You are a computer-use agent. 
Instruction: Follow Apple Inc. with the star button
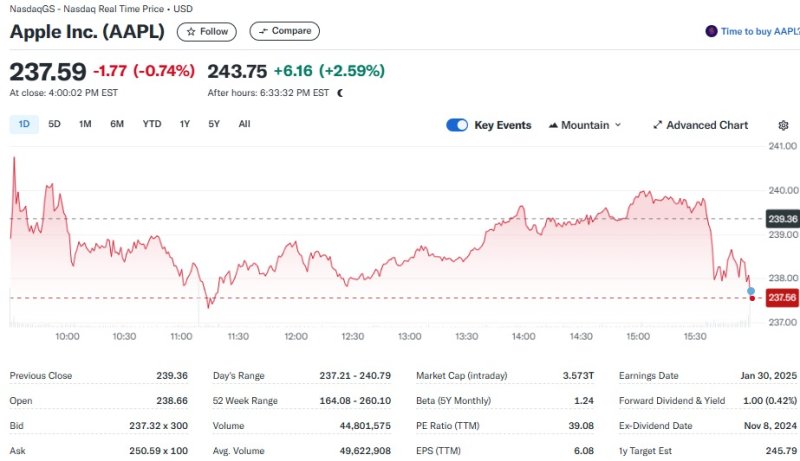click(207, 31)
